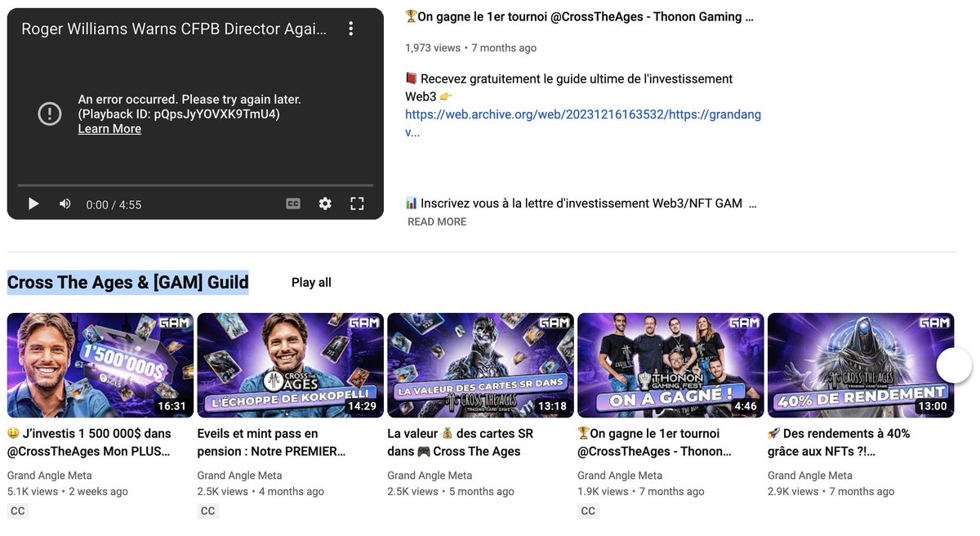Open 'La valeur des cartes SR' title
This screenshot has width=980, height=536.
click(460, 442)
